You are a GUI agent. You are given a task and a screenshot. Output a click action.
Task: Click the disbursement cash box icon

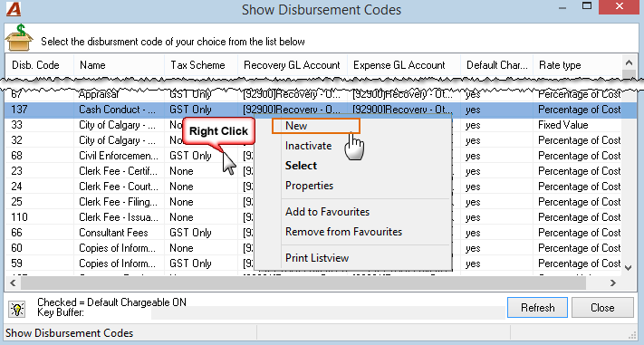[x=19, y=38]
